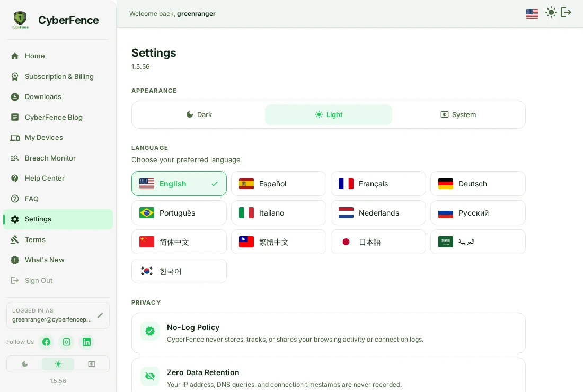Choose Français language
Image resolution: width=583 pixels, height=392 pixels.
(x=378, y=184)
